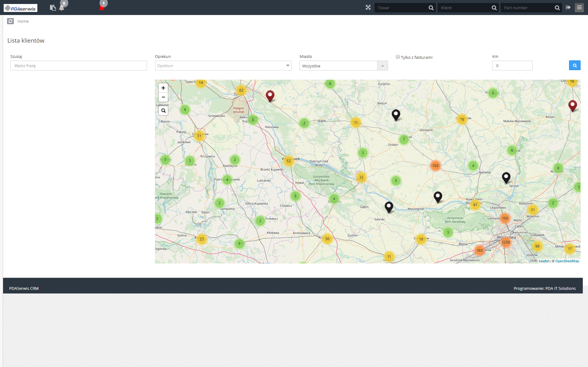Click the PDAserwis logo

pyautogui.click(x=21, y=8)
